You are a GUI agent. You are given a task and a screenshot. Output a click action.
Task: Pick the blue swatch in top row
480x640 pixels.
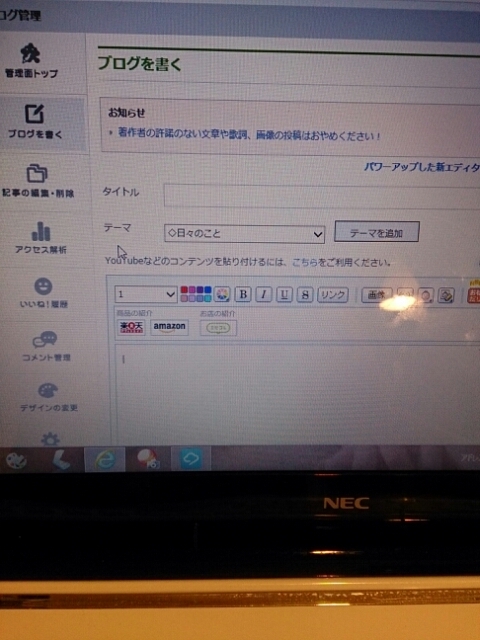[207, 290]
